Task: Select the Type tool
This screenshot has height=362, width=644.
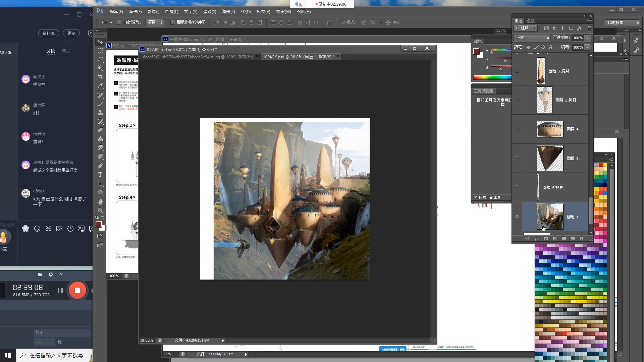Action: pos(100,175)
